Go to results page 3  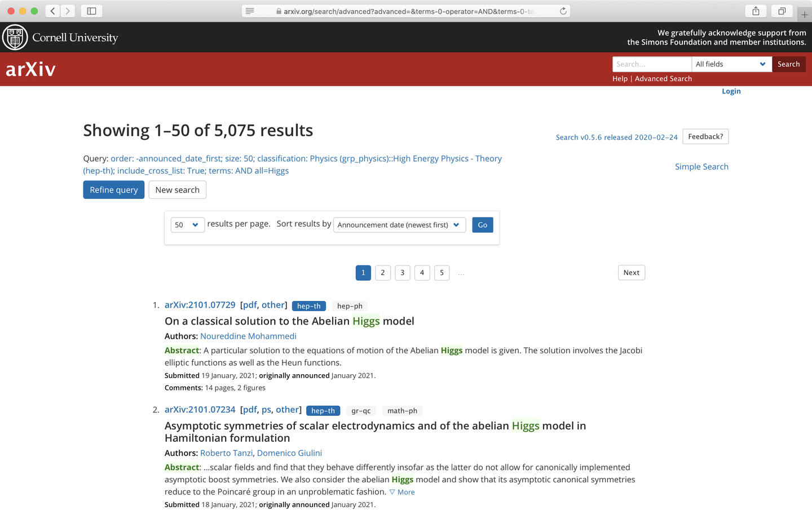pyautogui.click(x=403, y=273)
